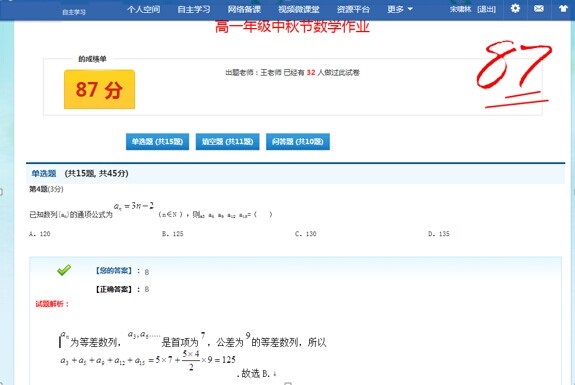Expand the 更多 dropdown menu
575x385 pixels.
[x=400, y=9]
